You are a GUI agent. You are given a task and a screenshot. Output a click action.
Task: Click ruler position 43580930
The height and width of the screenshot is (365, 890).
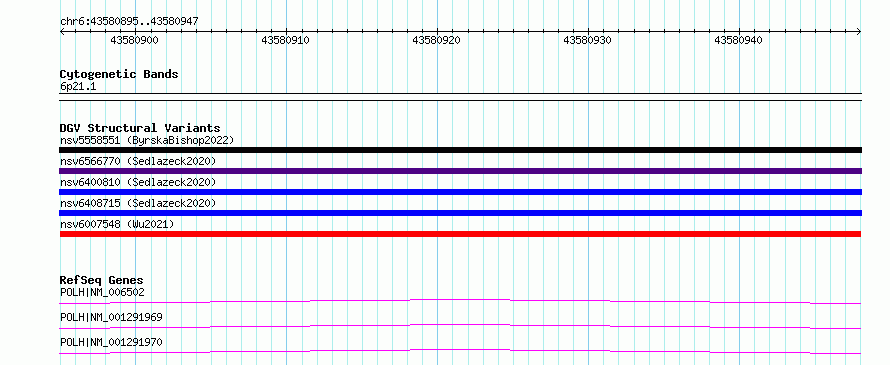click(587, 40)
